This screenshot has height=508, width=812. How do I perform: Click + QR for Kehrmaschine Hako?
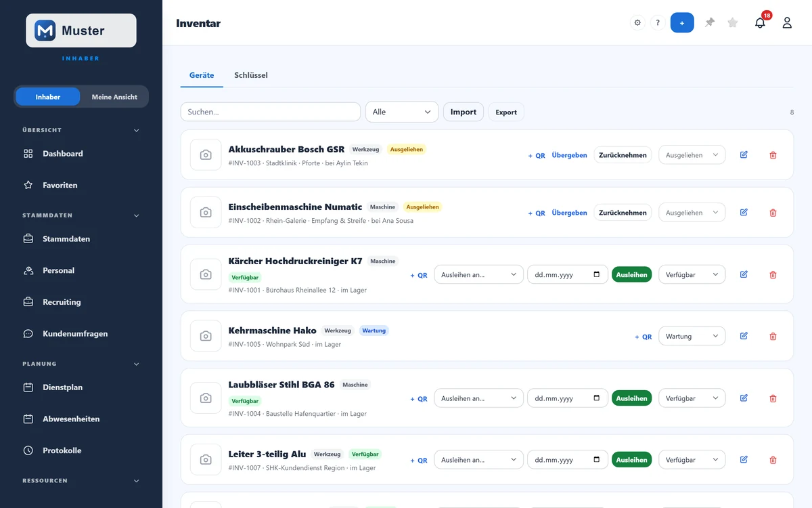[644, 337]
